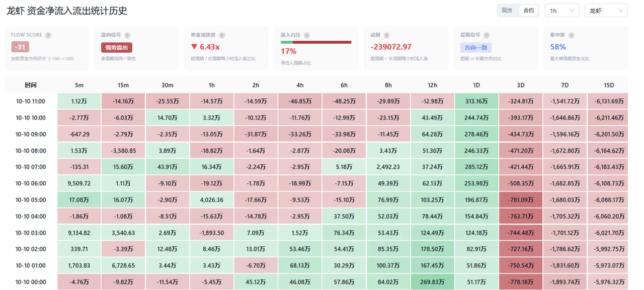Click the 30m column header
This screenshot has width=644, height=290.
click(168, 85)
